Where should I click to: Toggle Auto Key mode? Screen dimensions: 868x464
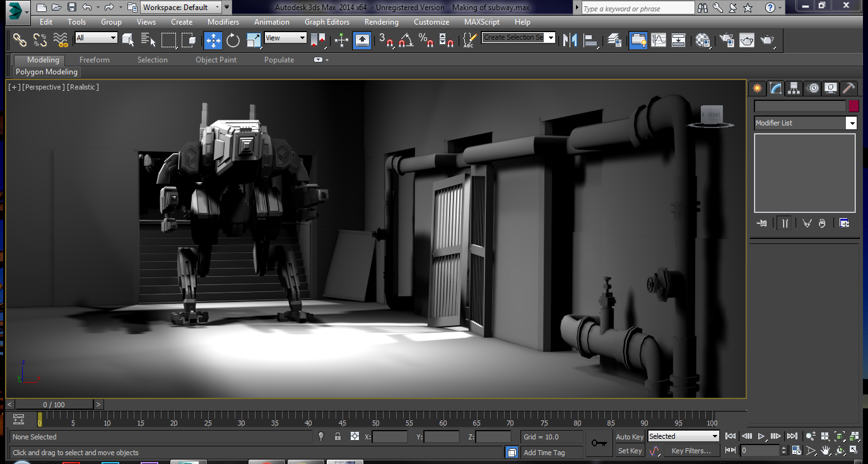630,437
